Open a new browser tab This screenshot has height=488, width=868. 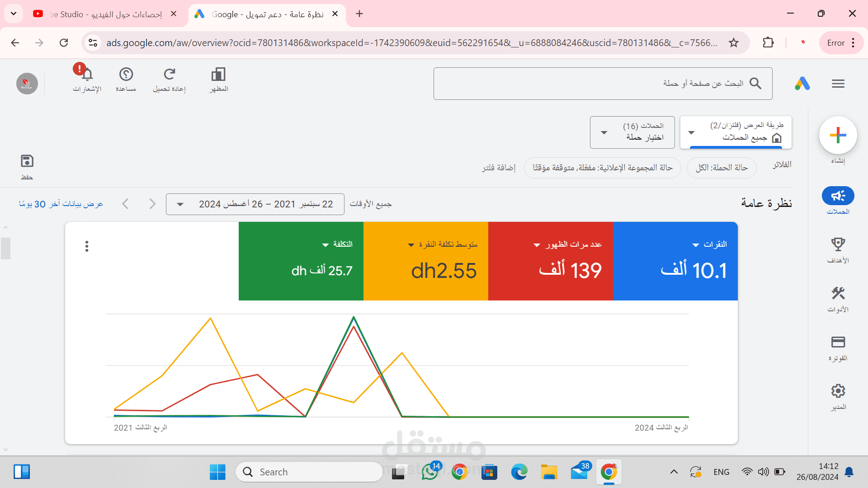(359, 14)
